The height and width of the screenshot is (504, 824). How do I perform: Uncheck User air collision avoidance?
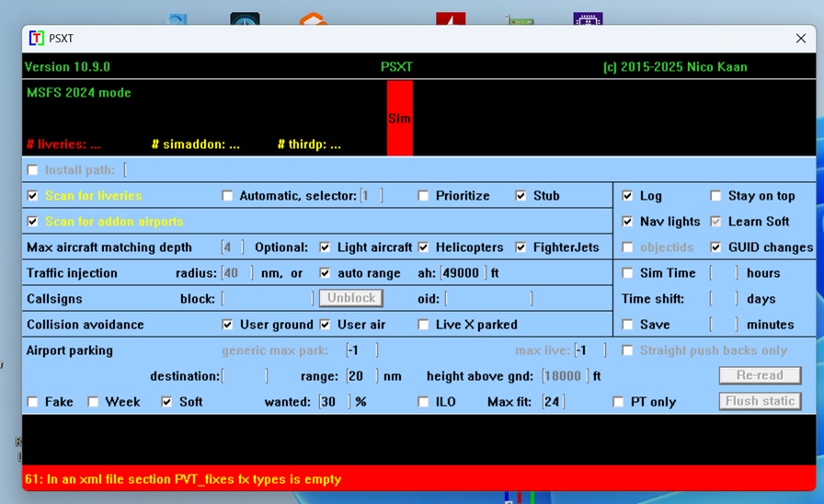(325, 325)
